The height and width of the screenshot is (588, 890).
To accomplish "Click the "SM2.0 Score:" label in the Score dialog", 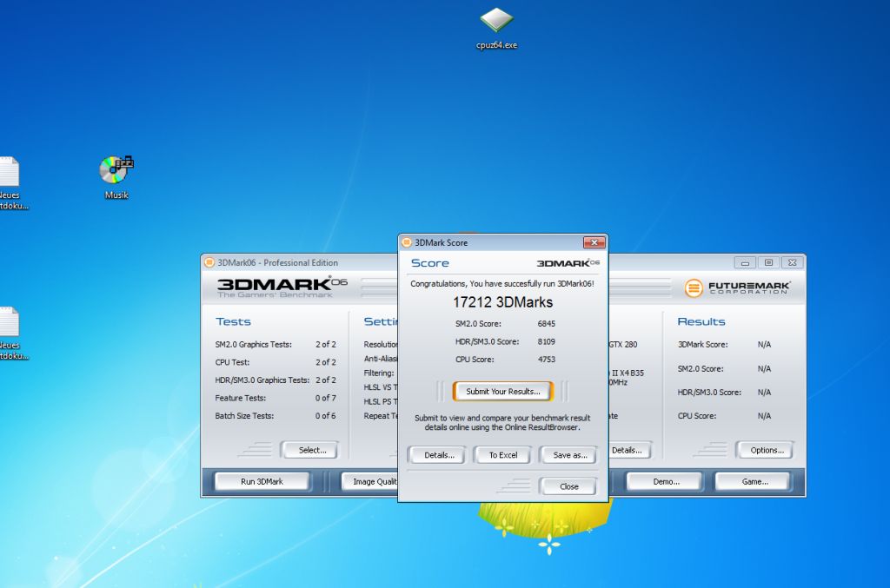I will [478, 324].
